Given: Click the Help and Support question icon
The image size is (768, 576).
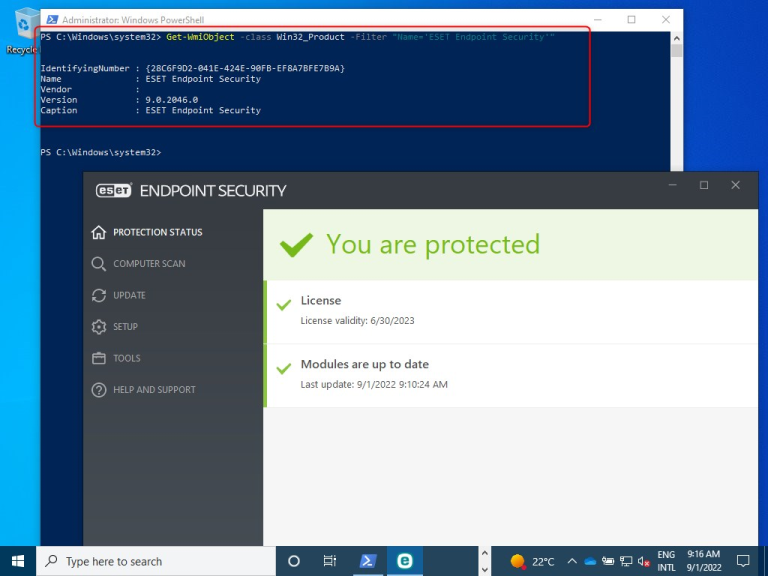Looking at the screenshot, I should [98, 390].
